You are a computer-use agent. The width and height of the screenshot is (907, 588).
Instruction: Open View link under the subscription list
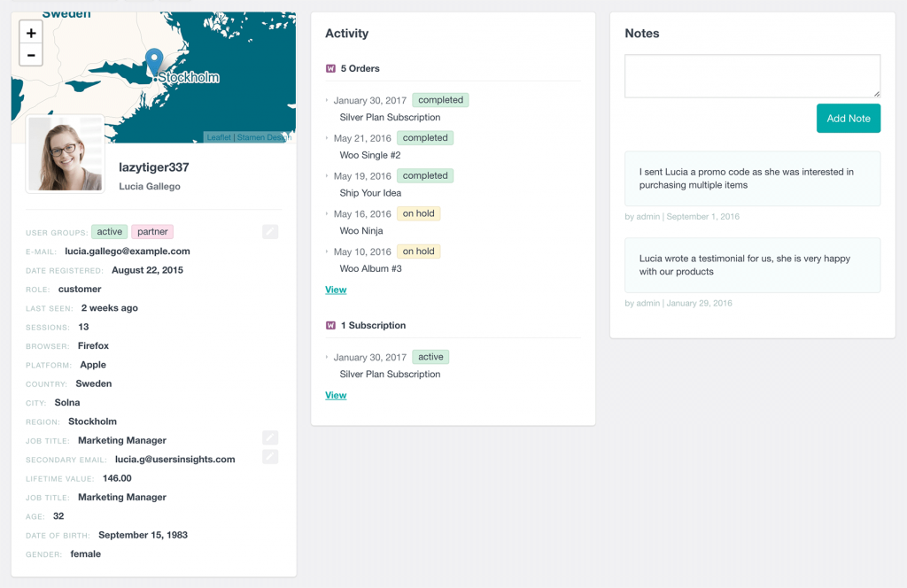[336, 395]
